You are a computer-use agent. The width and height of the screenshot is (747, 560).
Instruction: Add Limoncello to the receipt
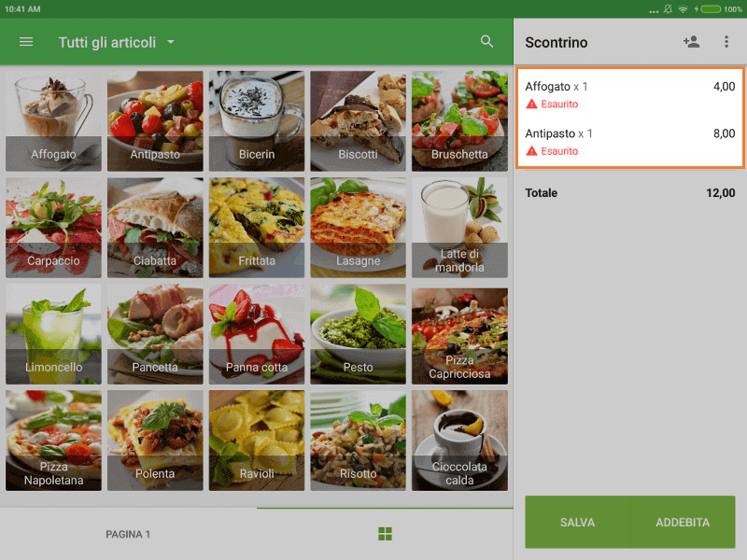point(53,334)
